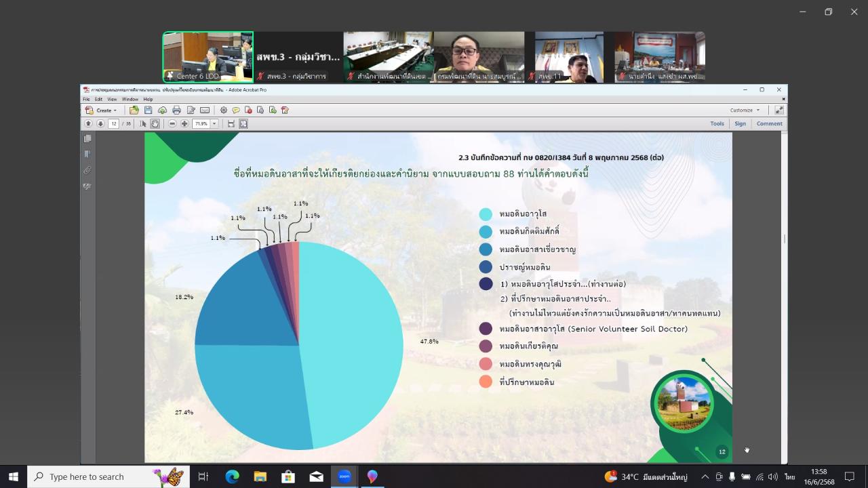Open the Attachments paperclip panel
The height and width of the screenshot is (488, 868).
(x=87, y=170)
